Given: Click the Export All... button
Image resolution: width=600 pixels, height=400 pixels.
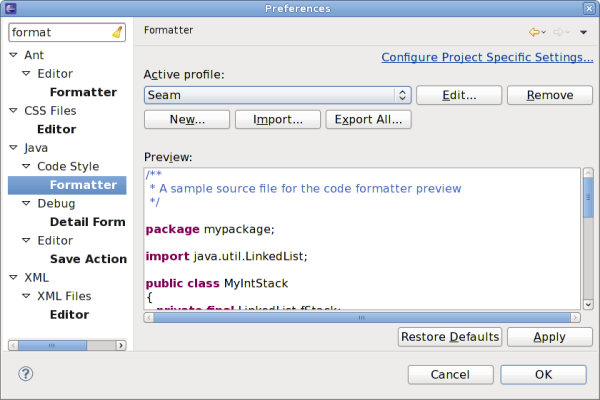Looking at the screenshot, I should [x=368, y=119].
